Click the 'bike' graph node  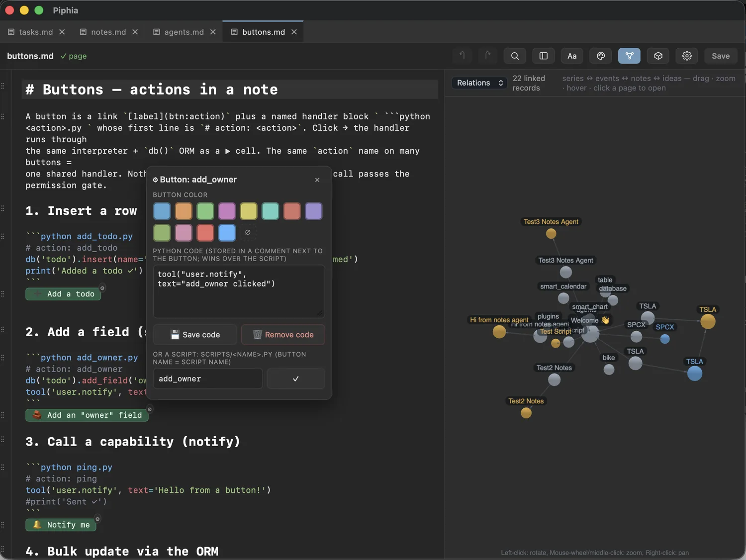609,369
